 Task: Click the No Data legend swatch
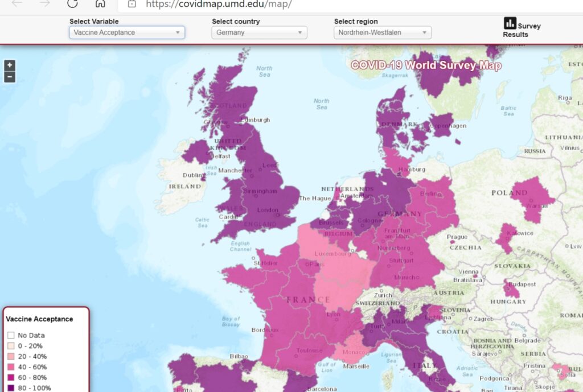11,336
